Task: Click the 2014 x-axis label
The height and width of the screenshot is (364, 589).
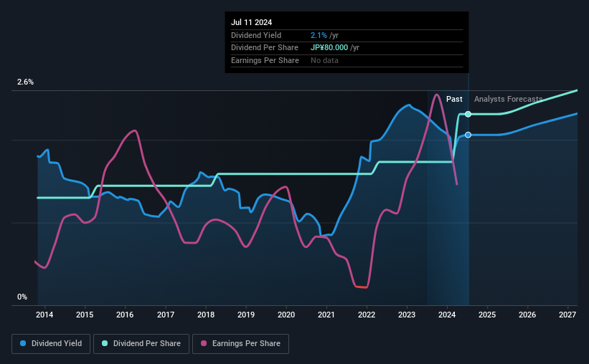Action: pyautogui.click(x=44, y=315)
